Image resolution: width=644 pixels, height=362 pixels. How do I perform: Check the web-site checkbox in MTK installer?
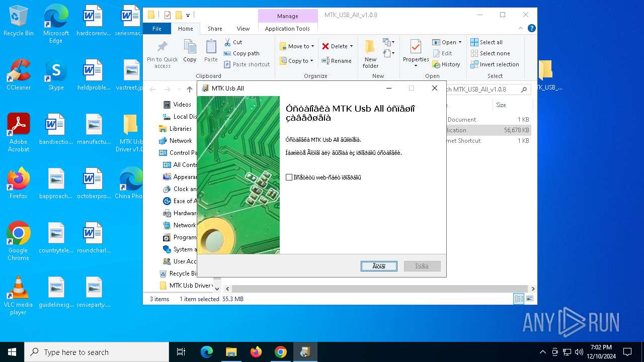pyautogui.click(x=289, y=177)
